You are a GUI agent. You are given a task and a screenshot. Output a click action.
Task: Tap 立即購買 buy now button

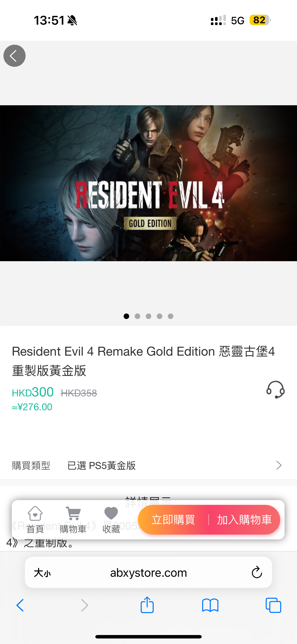pos(173,520)
